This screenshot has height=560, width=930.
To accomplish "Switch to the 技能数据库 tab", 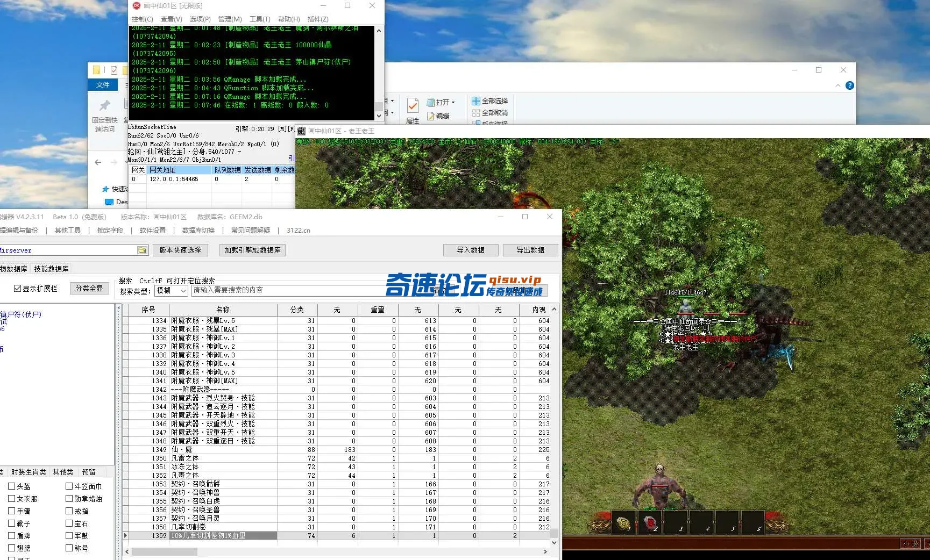I will 51,269.
